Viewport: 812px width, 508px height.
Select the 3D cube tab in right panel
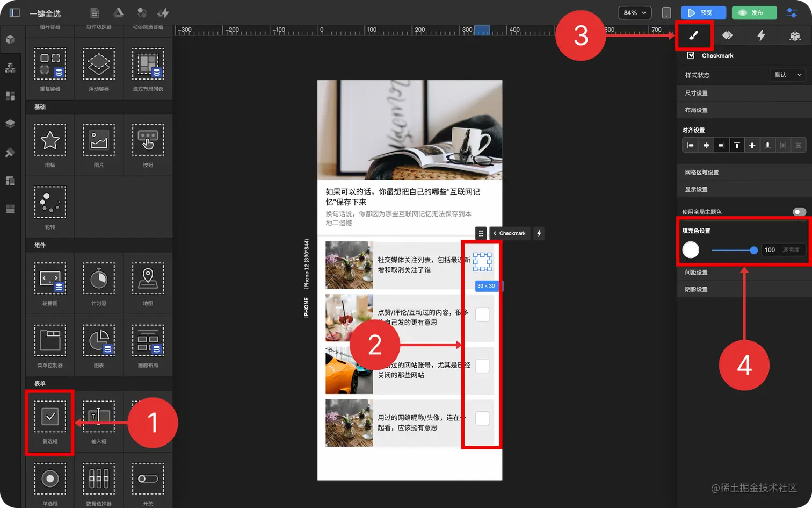click(x=795, y=35)
